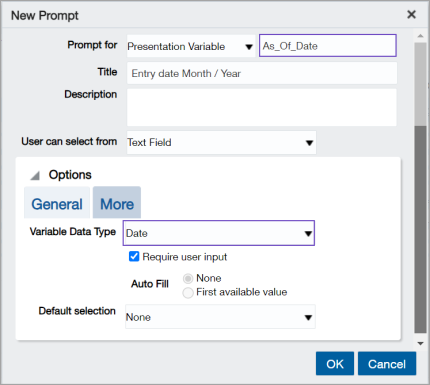Image resolution: width=430 pixels, height=385 pixels.
Task: Open the Default selection dropdown
Action: point(220,317)
